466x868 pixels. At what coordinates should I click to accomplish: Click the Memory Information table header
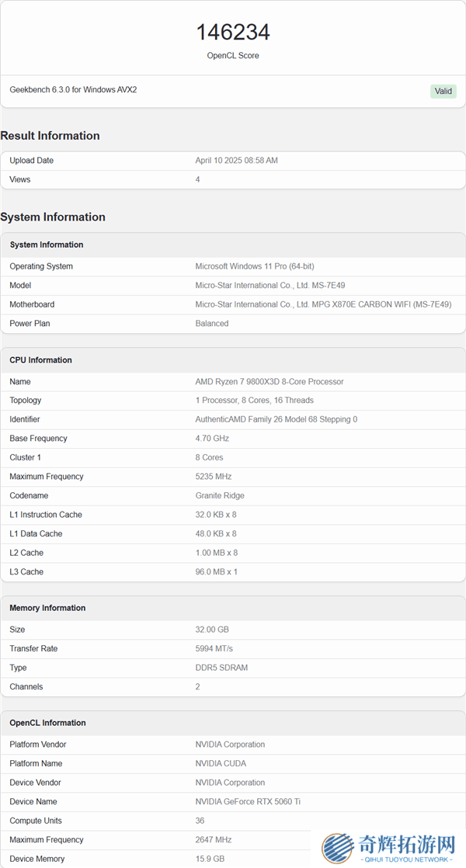(47, 608)
